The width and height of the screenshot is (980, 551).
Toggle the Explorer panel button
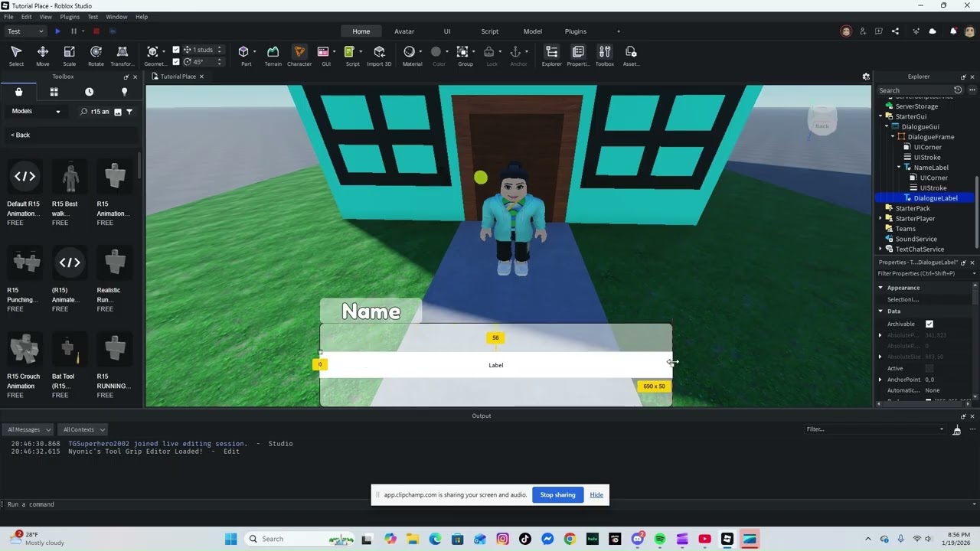coord(552,55)
